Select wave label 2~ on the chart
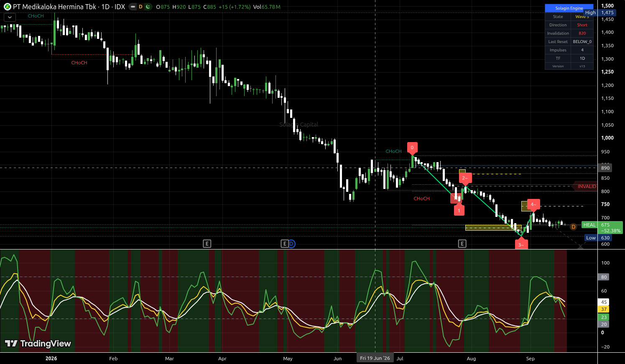Screen dimensions: 625x364 (465, 178)
